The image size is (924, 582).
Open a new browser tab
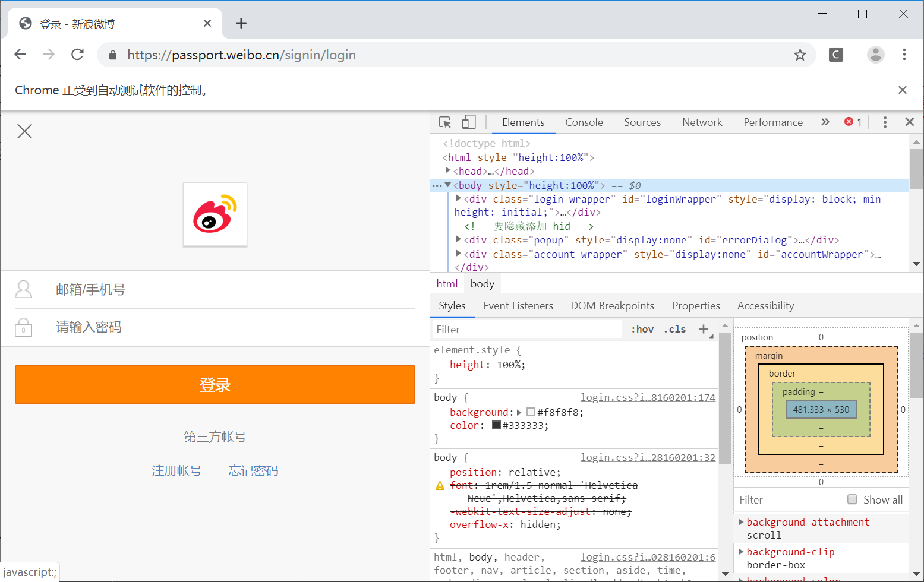pos(241,23)
